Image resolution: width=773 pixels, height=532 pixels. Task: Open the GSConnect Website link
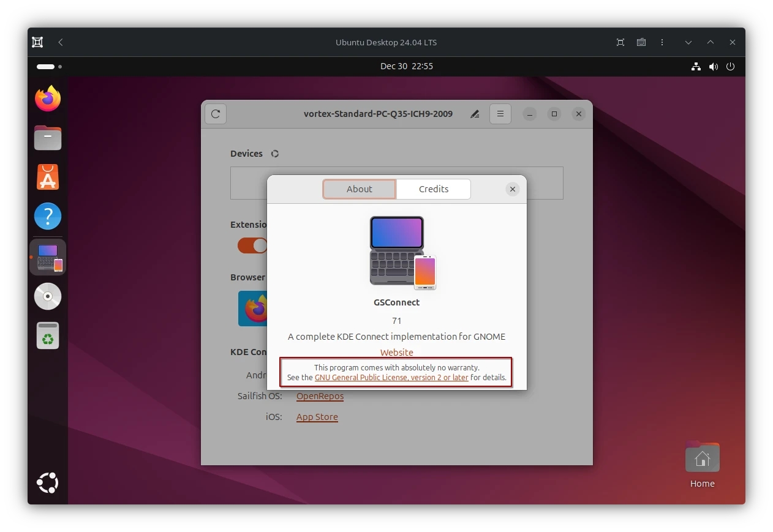tap(396, 353)
